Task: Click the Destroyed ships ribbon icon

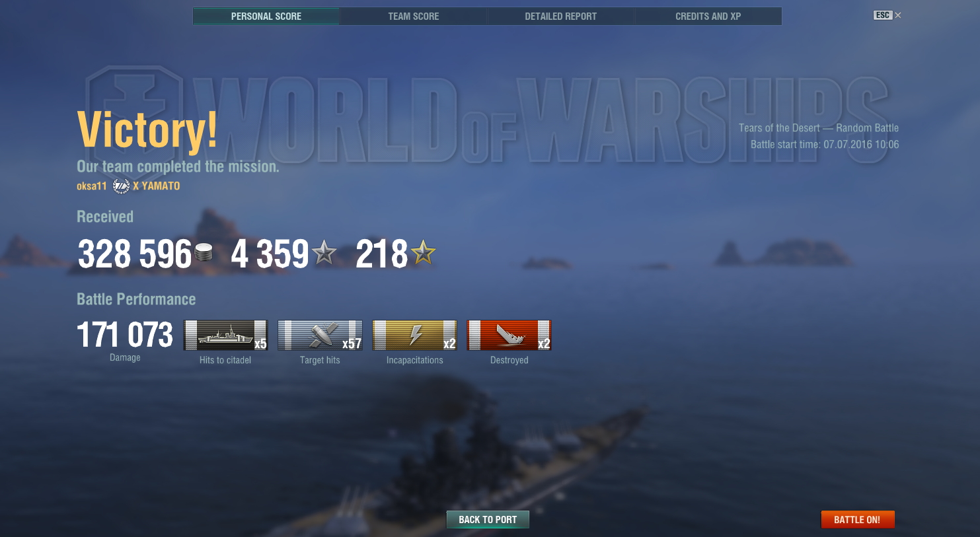Action: coord(509,335)
